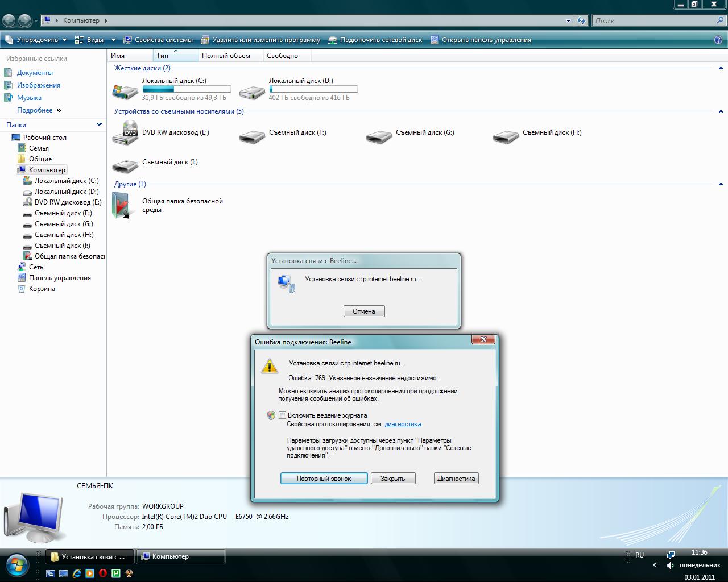The width and height of the screenshot is (728, 582).
Task: Open the 'диагностика' hyperlink
Action: (403, 424)
